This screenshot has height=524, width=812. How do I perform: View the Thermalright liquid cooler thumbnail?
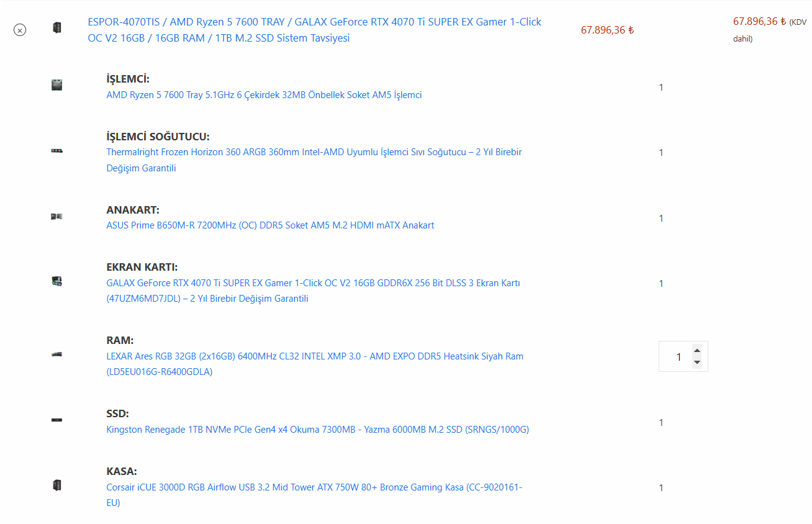coord(57,151)
